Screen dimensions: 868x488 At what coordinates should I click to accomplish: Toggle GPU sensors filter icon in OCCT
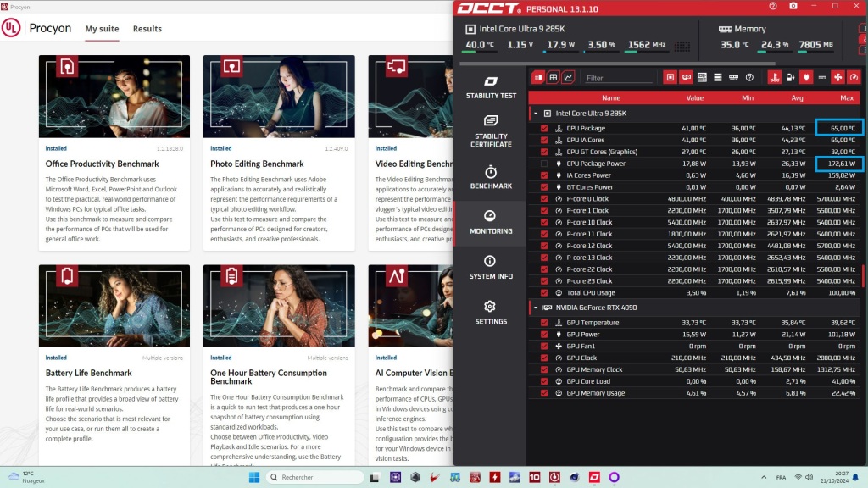pos(686,77)
